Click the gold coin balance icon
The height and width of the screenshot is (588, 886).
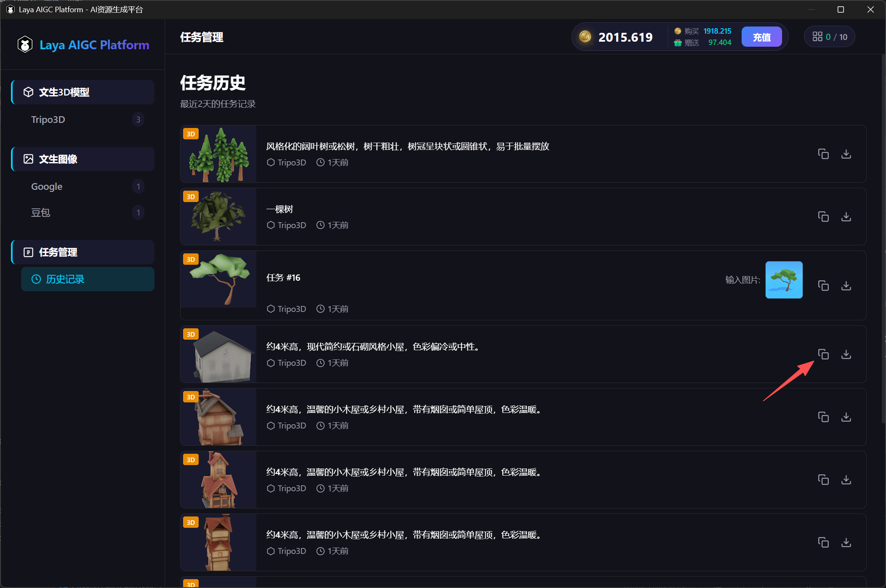pos(585,37)
